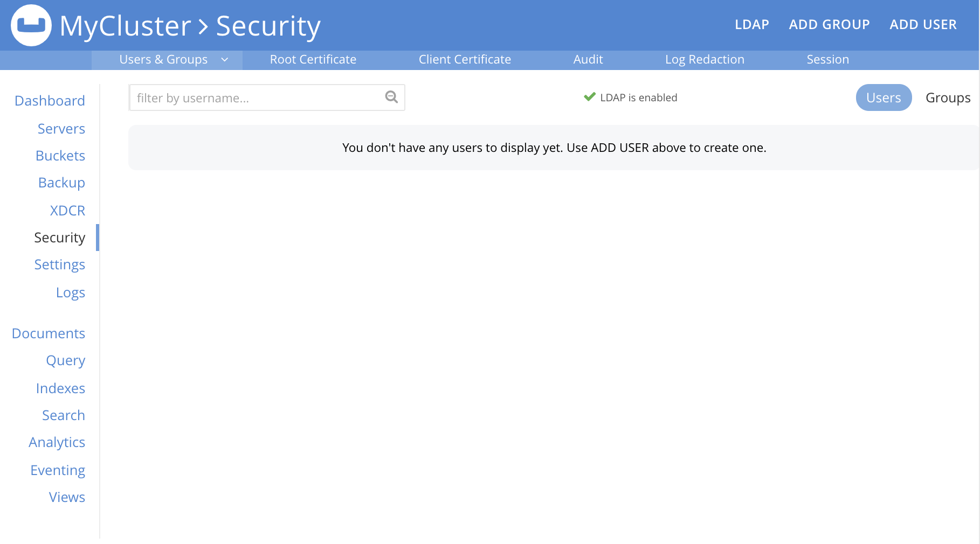This screenshot has height=544, width=980.
Task: Switch to the Users view toggle
Action: [884, 97]
